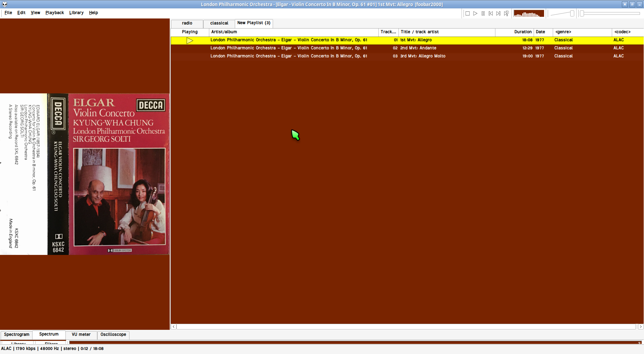Open the Oscilloscope tab
The image size is (644, 354).
coord(113,335)
